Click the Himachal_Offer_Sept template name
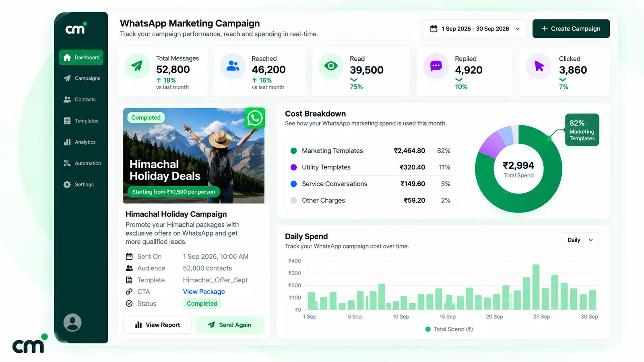Screen dimensions: 644x362 [x=215, y=280]
